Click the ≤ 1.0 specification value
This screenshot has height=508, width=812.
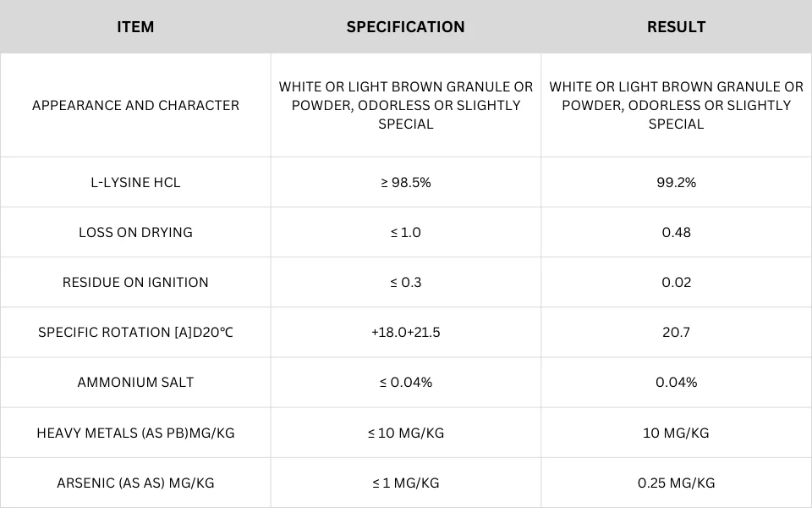pyautogui.click(x=405, y=232)
